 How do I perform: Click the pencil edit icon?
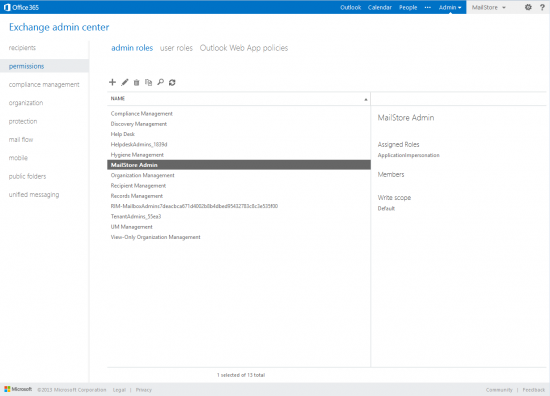pyautogui.click(x=125, y=82)
